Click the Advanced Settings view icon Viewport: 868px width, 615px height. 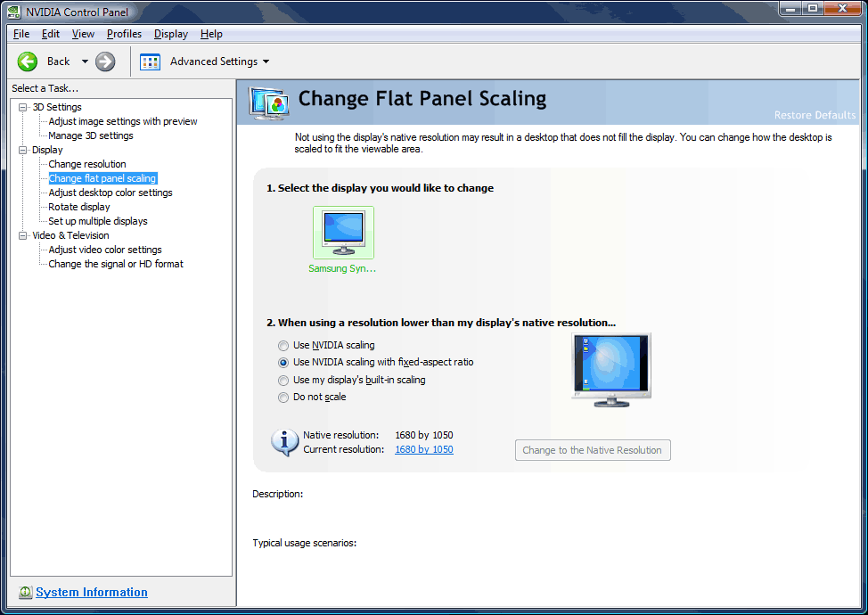pos(151,61)
